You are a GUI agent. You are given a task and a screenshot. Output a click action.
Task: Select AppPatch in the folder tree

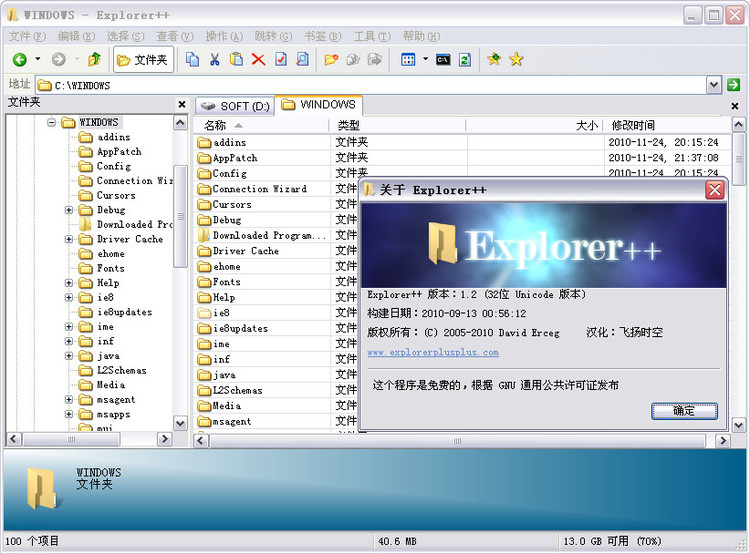tap(119, 152)
